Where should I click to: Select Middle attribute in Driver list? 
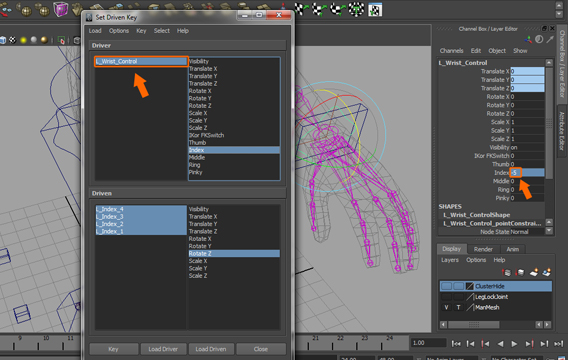pyautogui.click(x=234, y=158)
